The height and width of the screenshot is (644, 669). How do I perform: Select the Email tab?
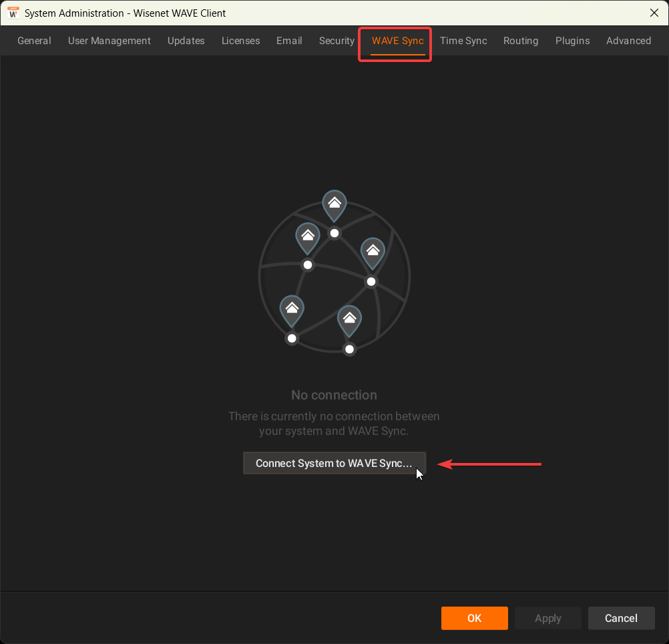tap(289, 41)
